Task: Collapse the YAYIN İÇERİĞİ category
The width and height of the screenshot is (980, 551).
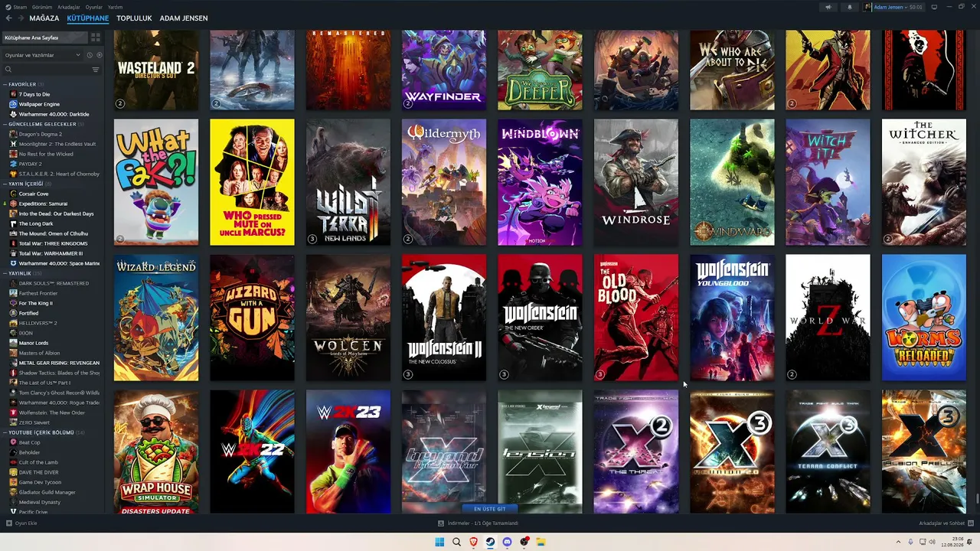Action: (x=5, y=184)
